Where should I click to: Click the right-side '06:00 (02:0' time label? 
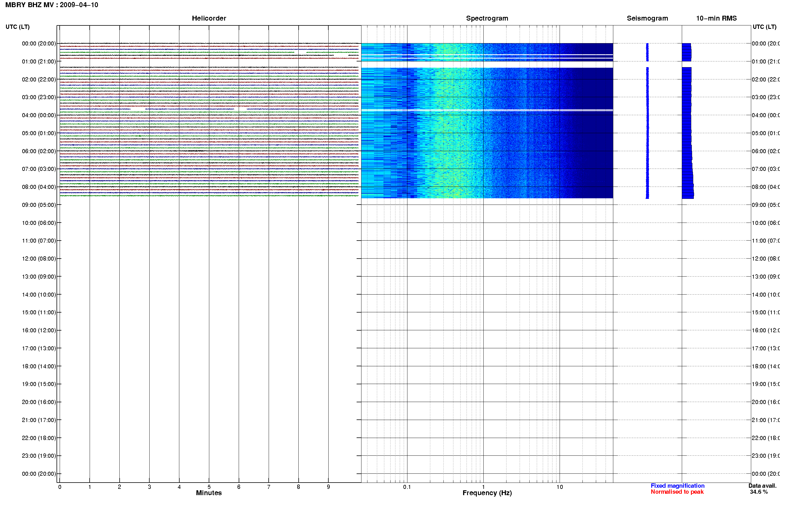tap(766, 151)
